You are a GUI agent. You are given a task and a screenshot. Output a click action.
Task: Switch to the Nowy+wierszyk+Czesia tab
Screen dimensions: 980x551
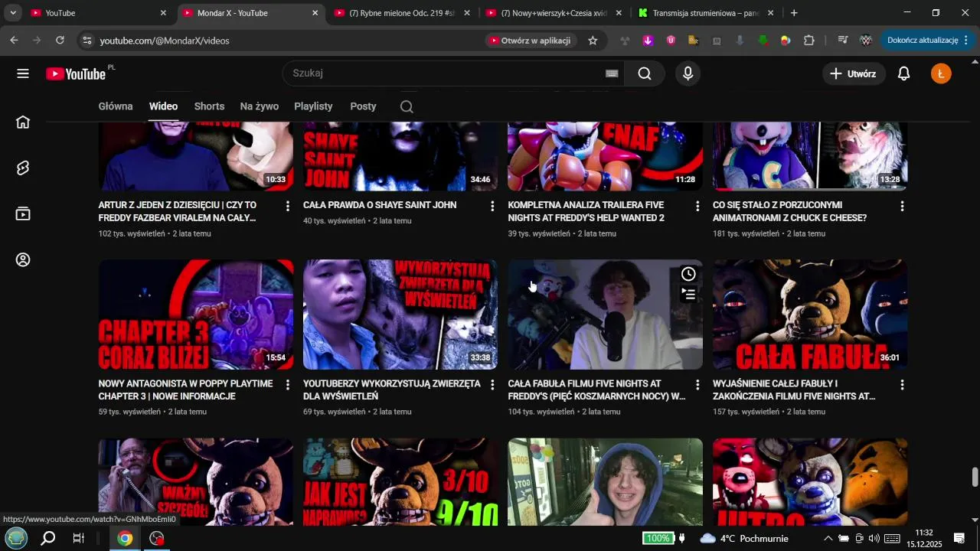click(x=554, y=13)
